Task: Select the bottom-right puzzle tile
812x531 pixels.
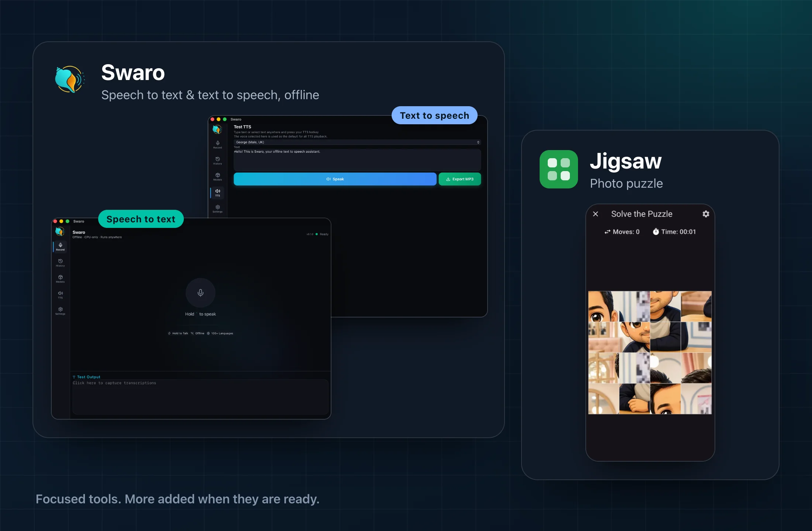Action: click(696, 399)
